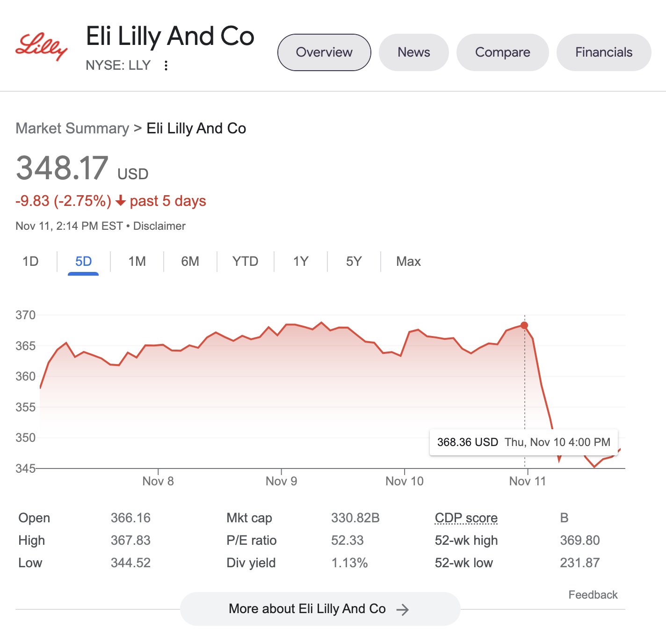Click the red data point on chart
The image size is (666, 644).
tap(524, 325)
